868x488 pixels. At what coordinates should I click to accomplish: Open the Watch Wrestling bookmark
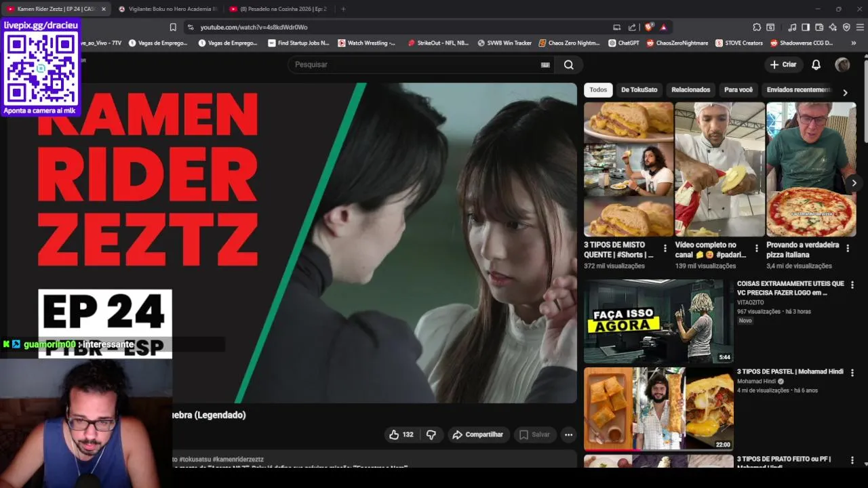[366, 43]
